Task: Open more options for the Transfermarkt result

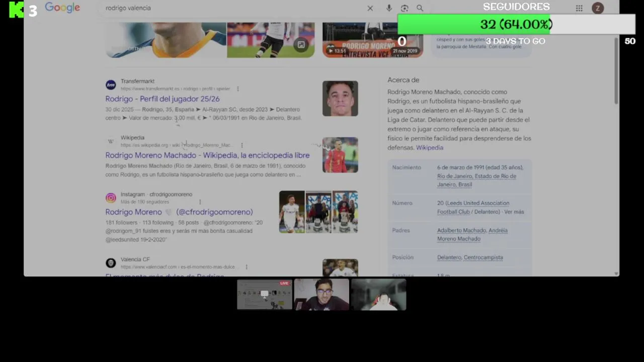Action: [x=238, y=89]
